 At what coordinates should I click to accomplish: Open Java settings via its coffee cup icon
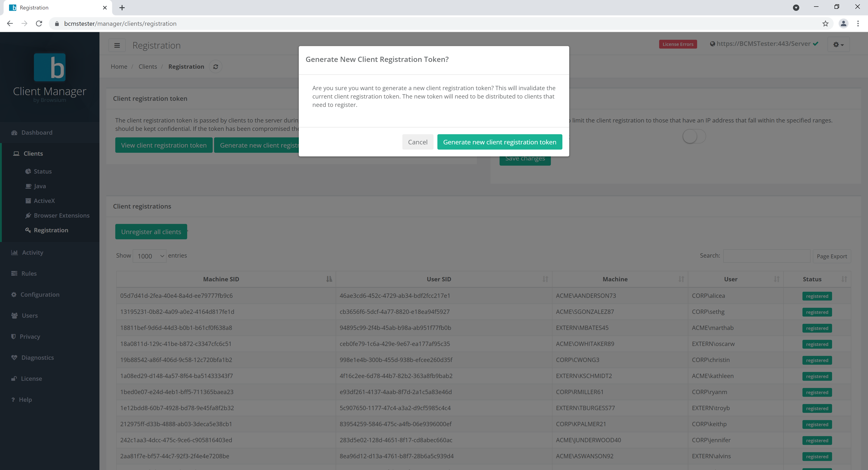(x=29, y=186)
